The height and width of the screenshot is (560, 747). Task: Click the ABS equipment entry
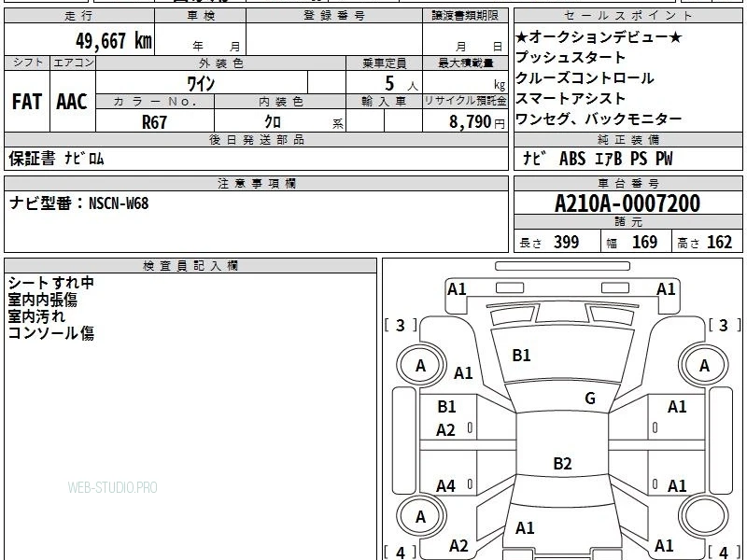coord(572,159)
